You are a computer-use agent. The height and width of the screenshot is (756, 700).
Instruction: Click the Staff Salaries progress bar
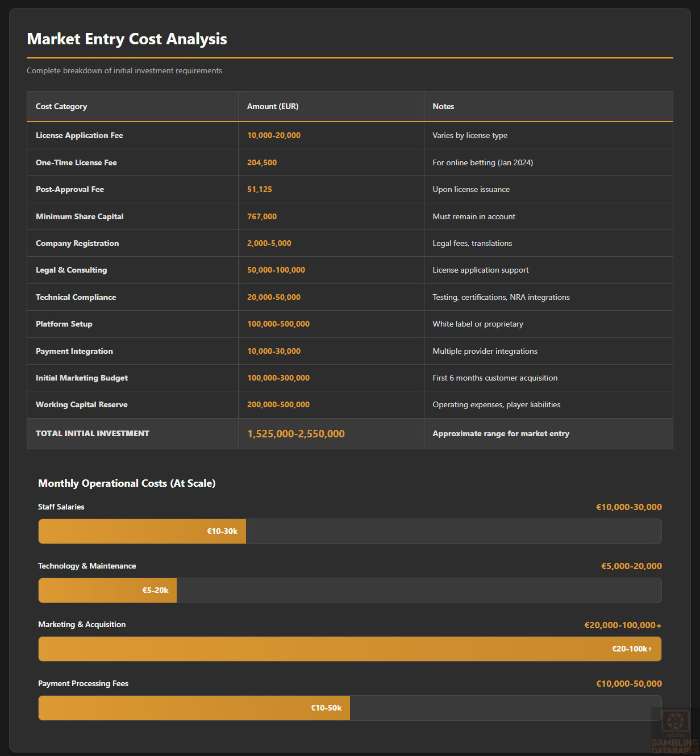pos(349,531)
